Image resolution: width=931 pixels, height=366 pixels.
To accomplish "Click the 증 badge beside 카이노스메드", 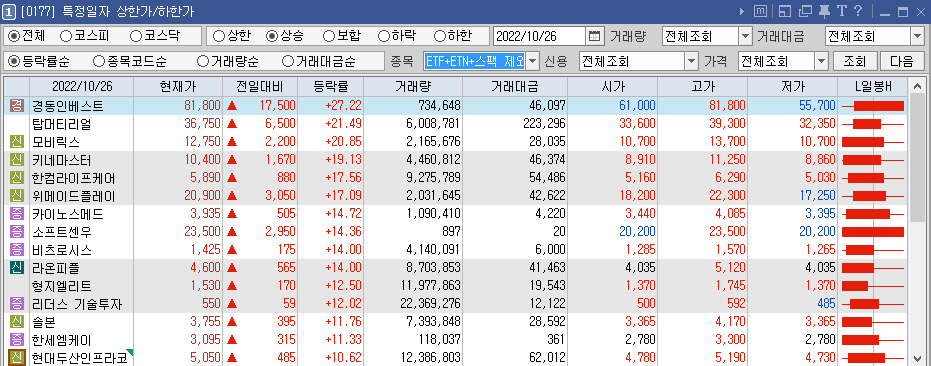I will (17, 214).
